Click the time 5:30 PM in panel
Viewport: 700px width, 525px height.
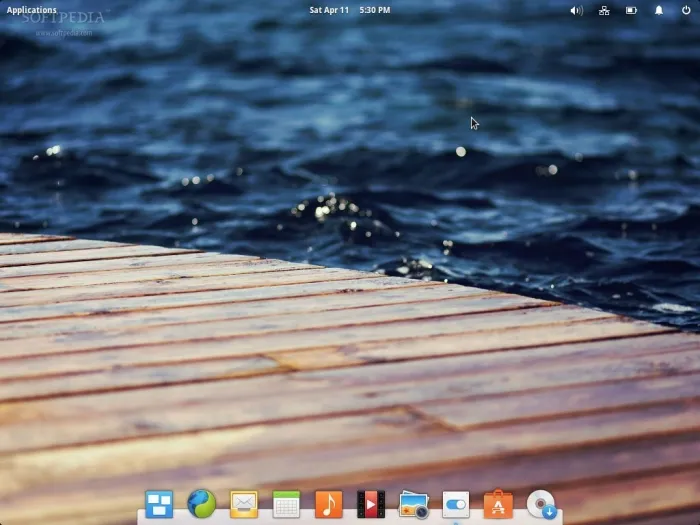click(375, 10)
